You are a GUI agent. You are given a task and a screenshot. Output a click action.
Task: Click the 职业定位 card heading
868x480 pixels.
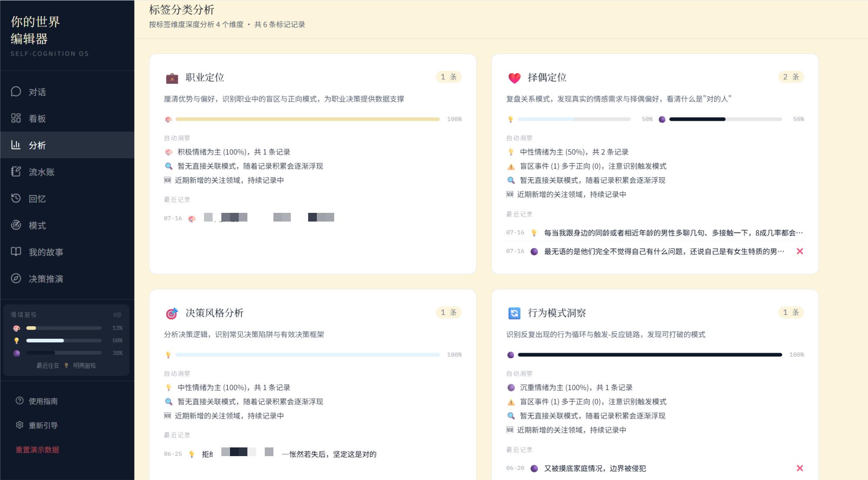(205, 77)
